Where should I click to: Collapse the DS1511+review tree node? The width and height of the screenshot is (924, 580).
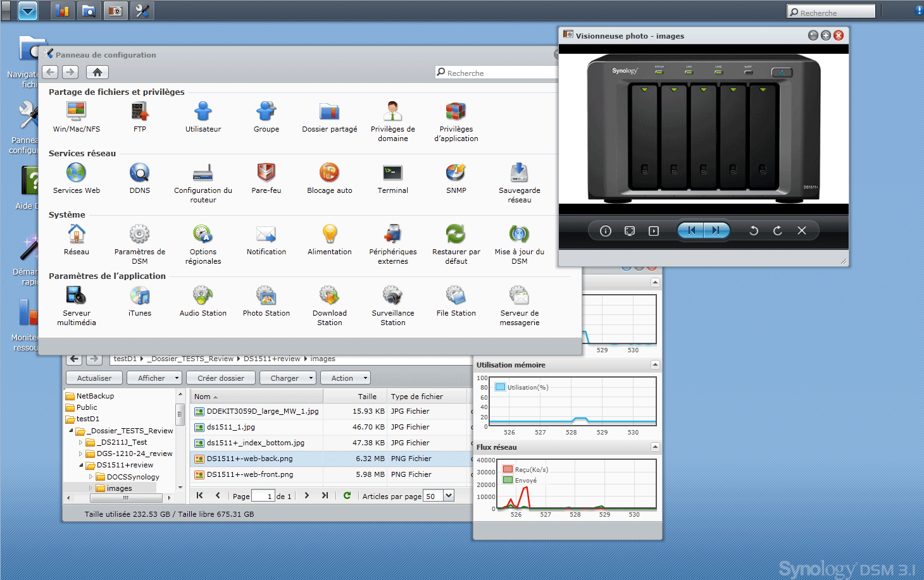(x=81, y=465)
